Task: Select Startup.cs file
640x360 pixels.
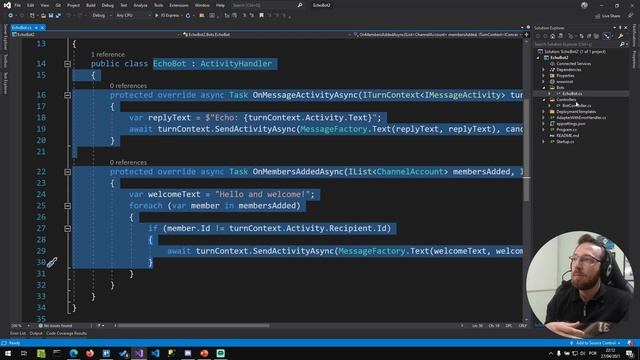Action: (x=565, y=142)
